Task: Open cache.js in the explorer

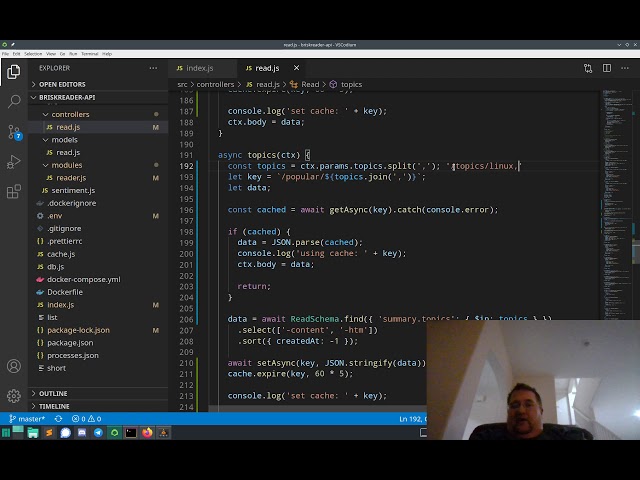Action: tap(61, 254)
